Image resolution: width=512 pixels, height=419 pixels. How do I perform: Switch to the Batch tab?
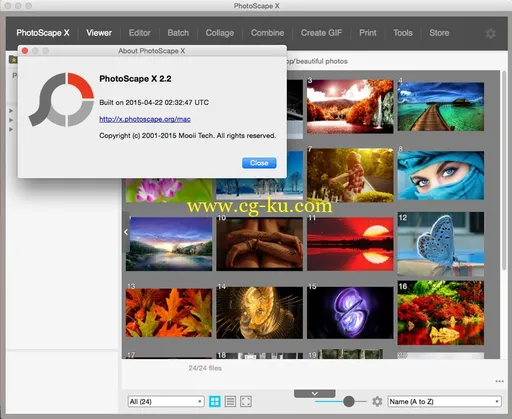[178, 33]
